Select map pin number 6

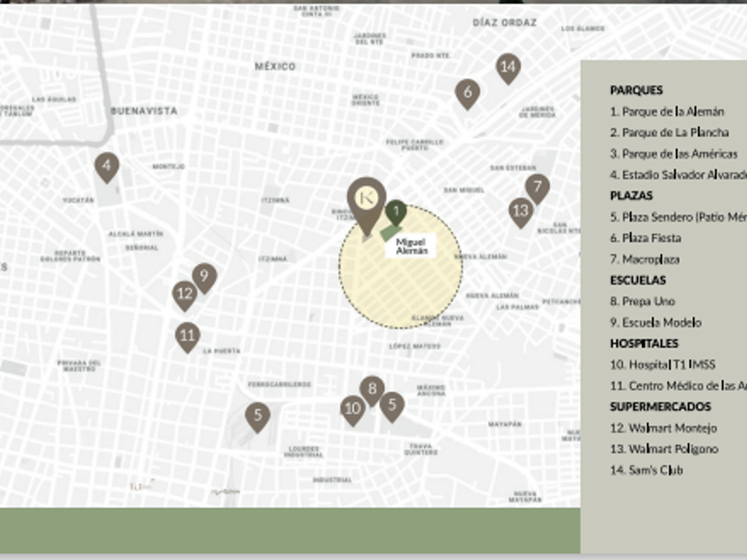pos(467,92)
